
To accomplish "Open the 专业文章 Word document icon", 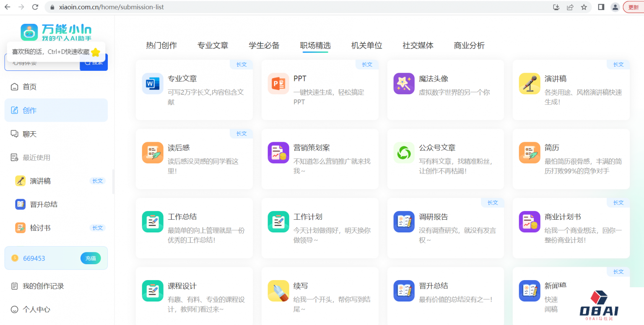I will (152, 83).
